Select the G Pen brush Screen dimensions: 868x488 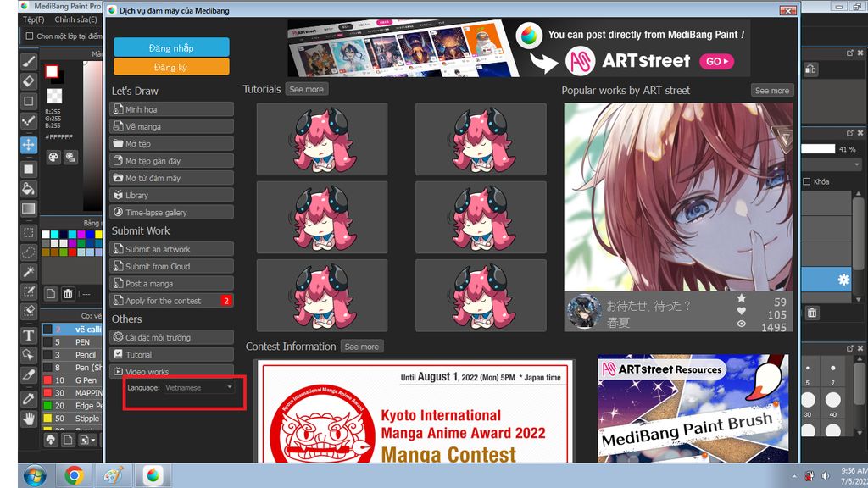click(72, 380)
